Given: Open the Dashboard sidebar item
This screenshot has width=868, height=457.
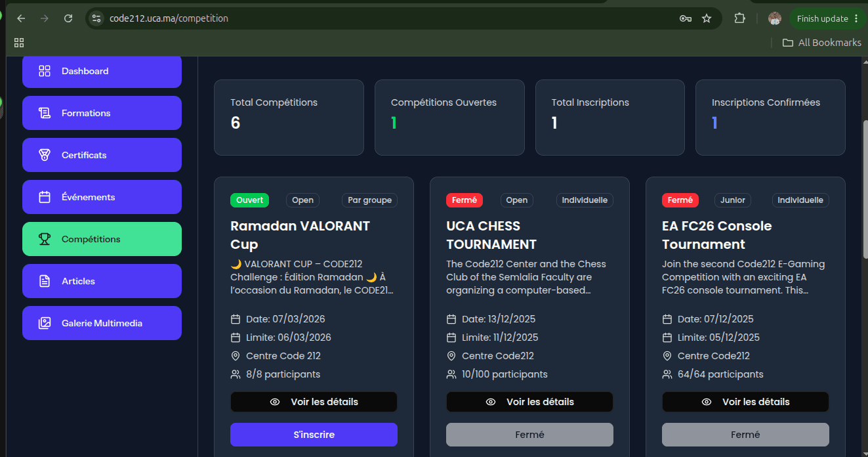Looking at the screenshot, I should click(102, 71).
